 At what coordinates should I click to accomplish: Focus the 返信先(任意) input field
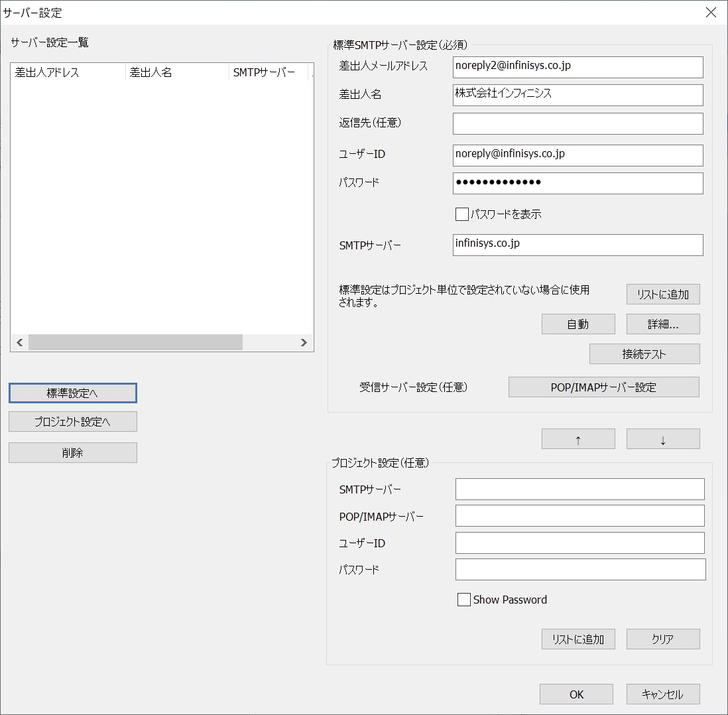tap(577, 124)
